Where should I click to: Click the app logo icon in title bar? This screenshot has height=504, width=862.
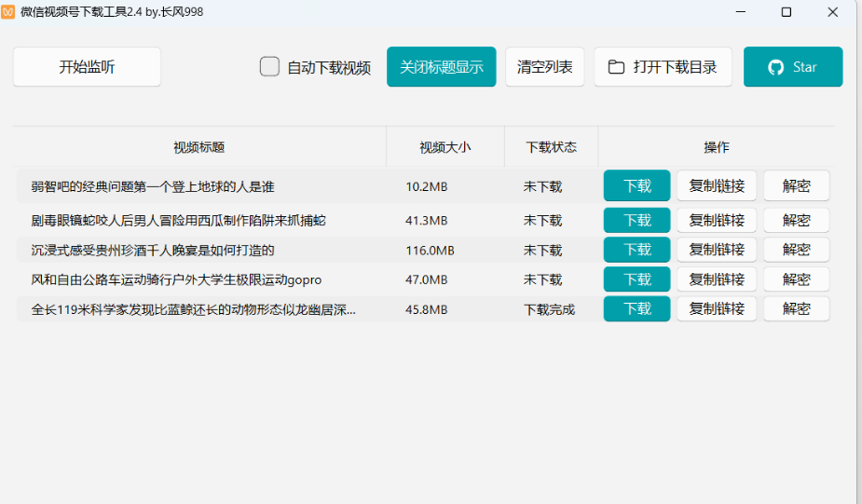coord(7,12)
